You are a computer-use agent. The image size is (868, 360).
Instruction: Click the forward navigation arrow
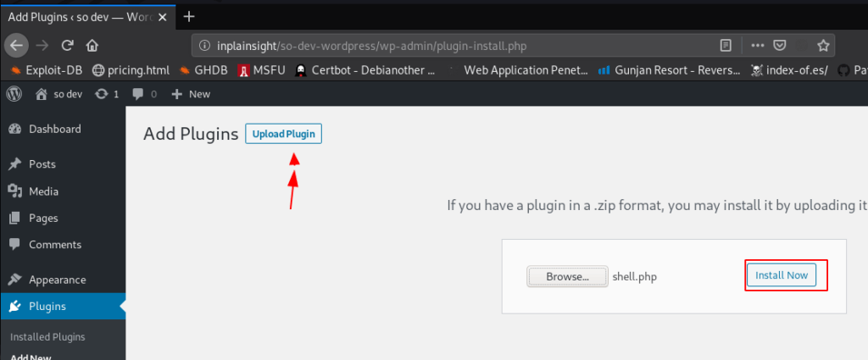tap(42, 46)
